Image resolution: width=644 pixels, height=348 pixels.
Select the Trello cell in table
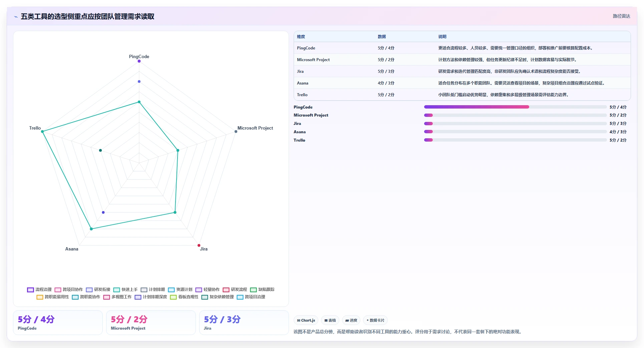point(302,95)
